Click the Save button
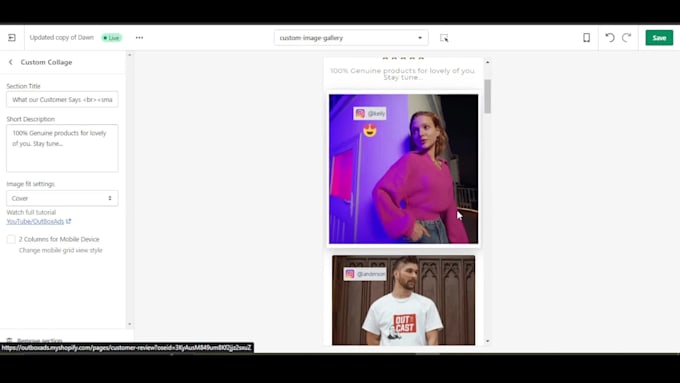The width and height of the screenshot is (680, 383). (659, 38)
